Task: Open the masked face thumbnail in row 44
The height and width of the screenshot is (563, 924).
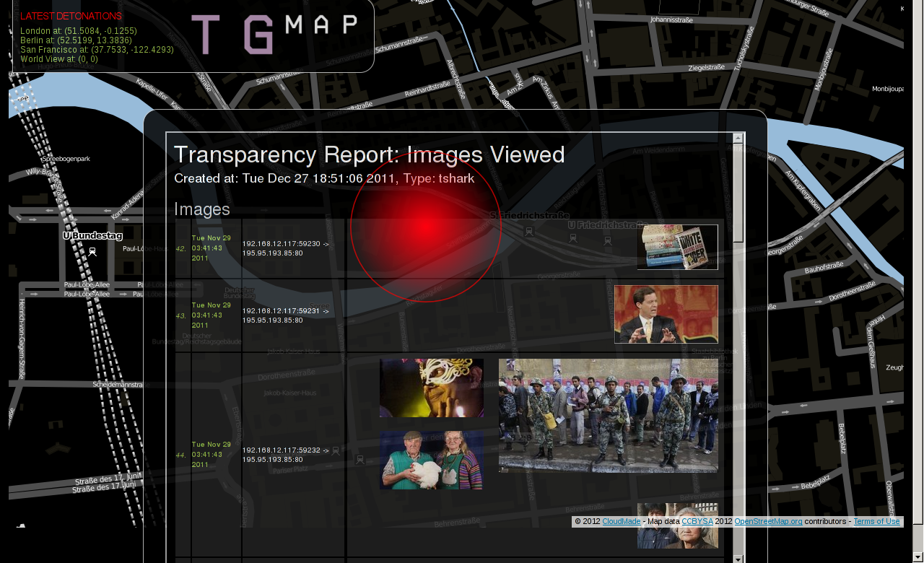Action: 432,388
